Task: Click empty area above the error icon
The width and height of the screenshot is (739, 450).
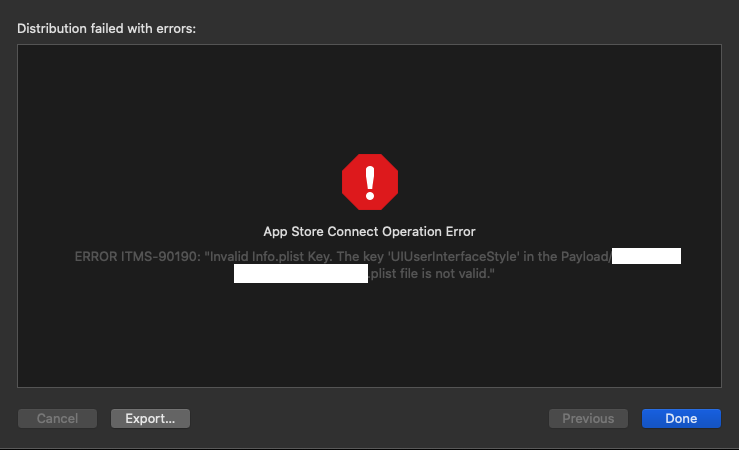Action: (369, 100)
